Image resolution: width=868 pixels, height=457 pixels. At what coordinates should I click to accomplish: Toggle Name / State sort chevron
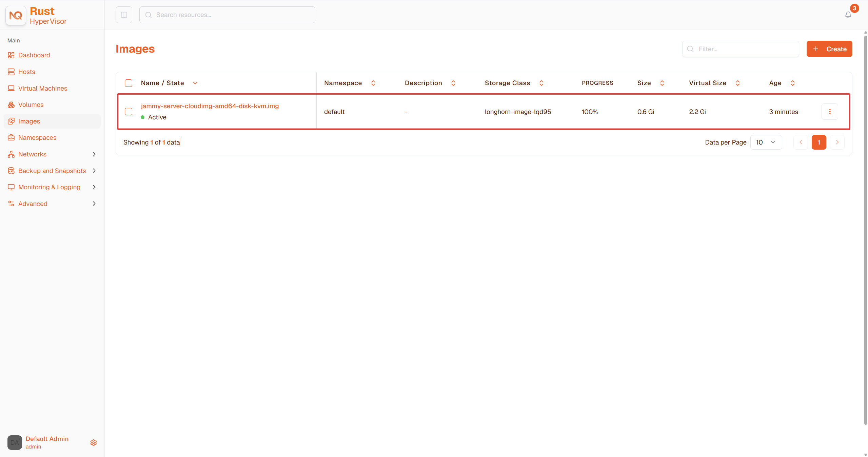195,83
